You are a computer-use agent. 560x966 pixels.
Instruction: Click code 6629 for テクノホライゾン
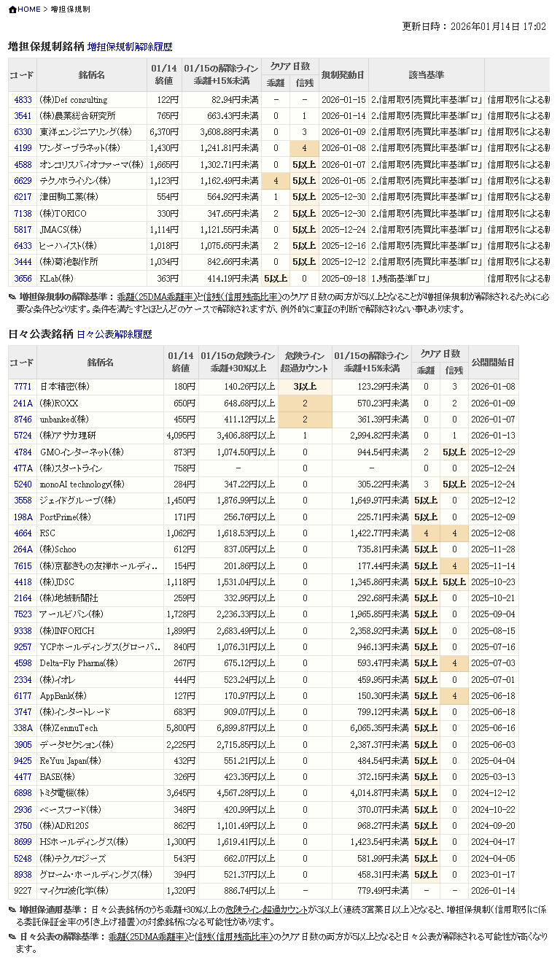[x=23, y=181]
